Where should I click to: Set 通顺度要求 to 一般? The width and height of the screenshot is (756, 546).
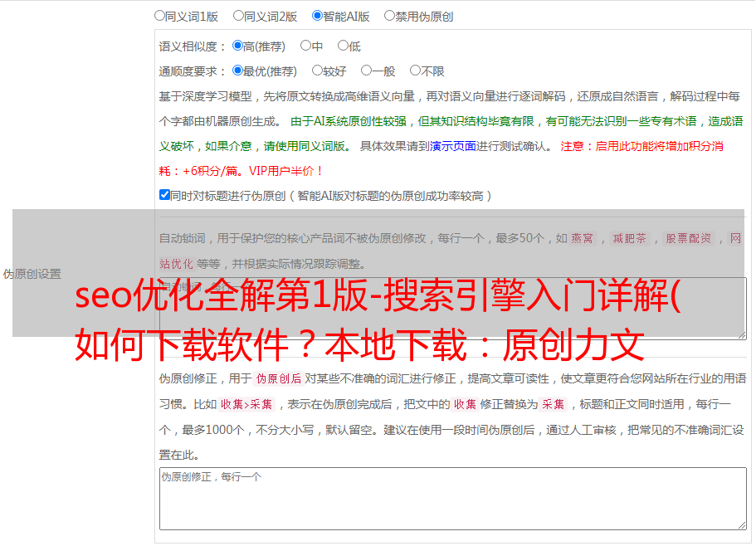(367, 71)
